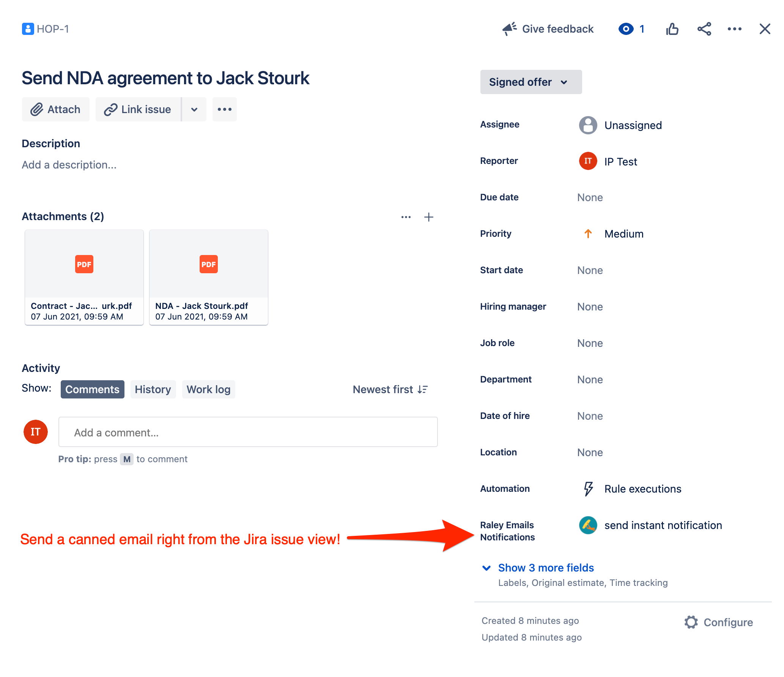Share the issue using the share icon

click(704, 28)
